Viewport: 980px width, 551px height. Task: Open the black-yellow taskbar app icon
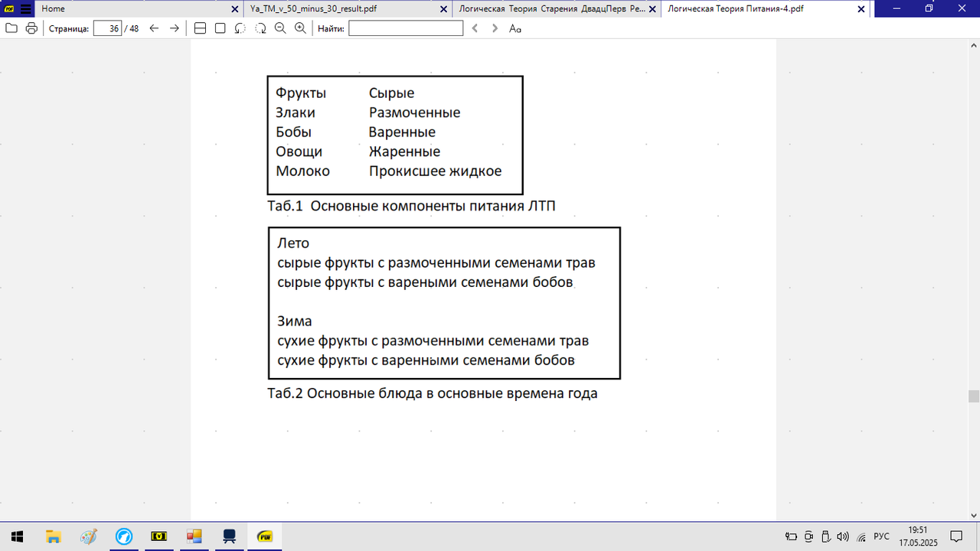[158, 536]
